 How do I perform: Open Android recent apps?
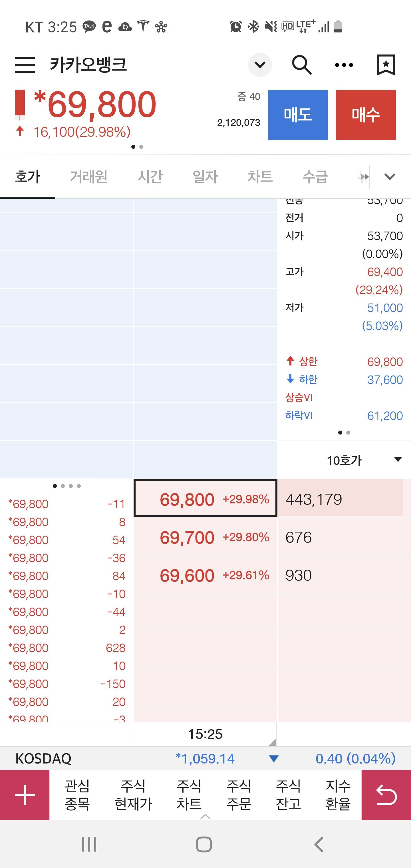[x=89, y=844]
